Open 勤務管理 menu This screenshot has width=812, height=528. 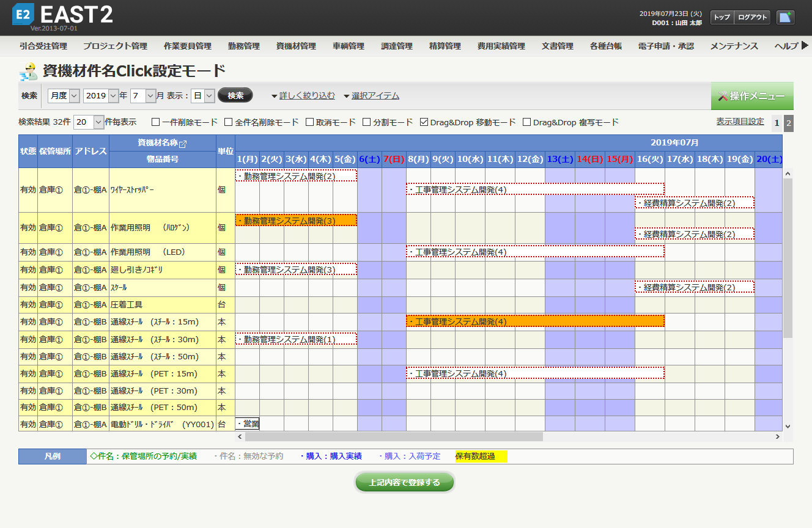[x=244, y=46]
